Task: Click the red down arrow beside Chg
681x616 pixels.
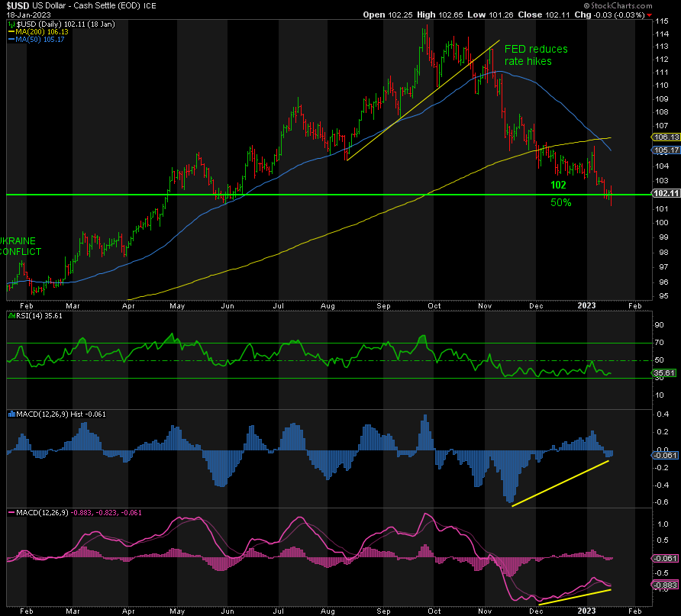Action: tap(650, 15)
